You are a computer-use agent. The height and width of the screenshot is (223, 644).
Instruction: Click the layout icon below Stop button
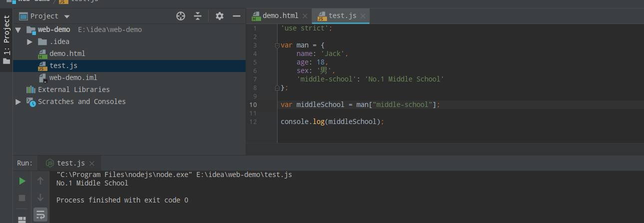[x=22, y=219]
